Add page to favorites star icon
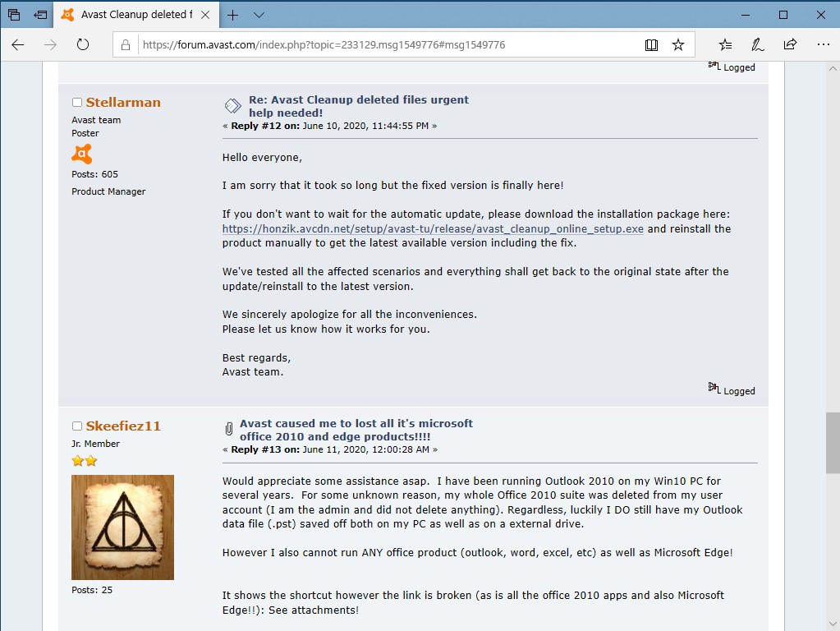The height and width of the screenshot is (631, 840). (x=678, y=44)
